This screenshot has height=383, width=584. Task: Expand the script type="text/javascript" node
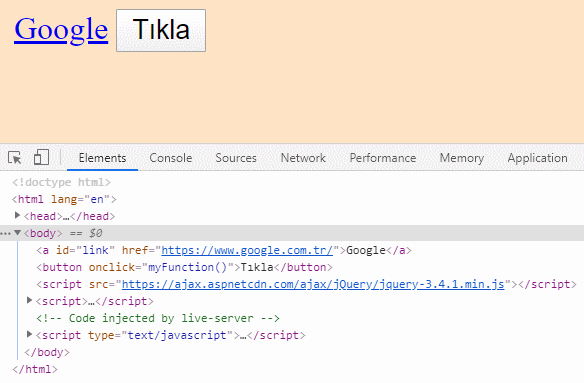(x=29, y=334)
